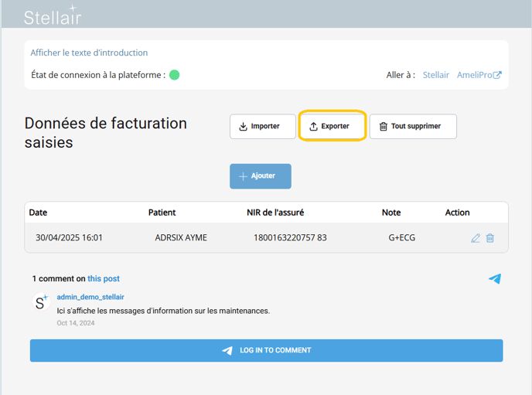Click the admin_demo_stellair avatar image

coord(42,302)
